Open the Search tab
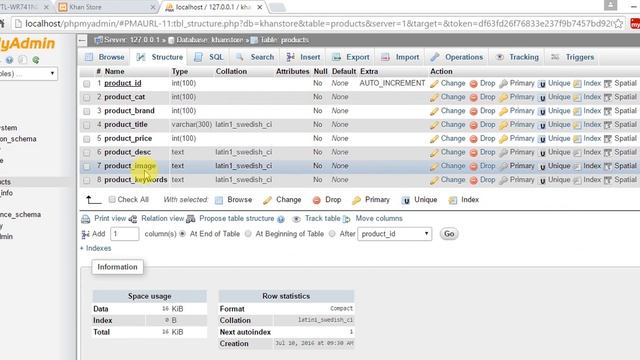The width and height of the screenshot is (640, 360). coord(255,57)
